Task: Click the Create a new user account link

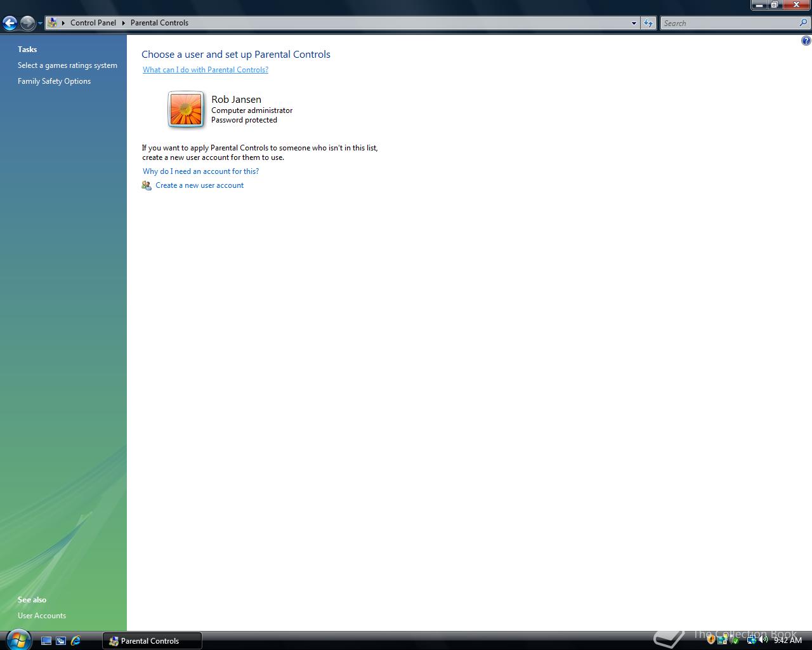Action: [199, 185]
